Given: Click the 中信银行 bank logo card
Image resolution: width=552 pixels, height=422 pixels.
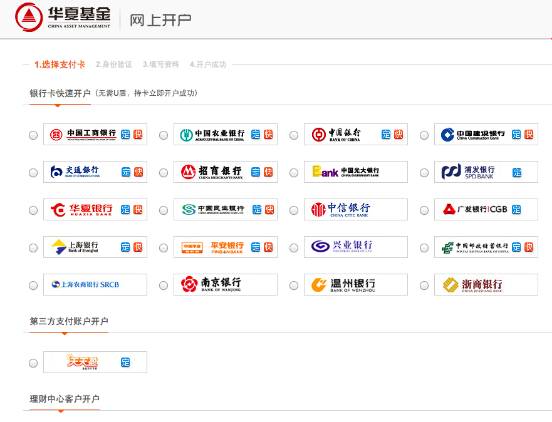Looking at the screenshot, I should pos(356,209).
